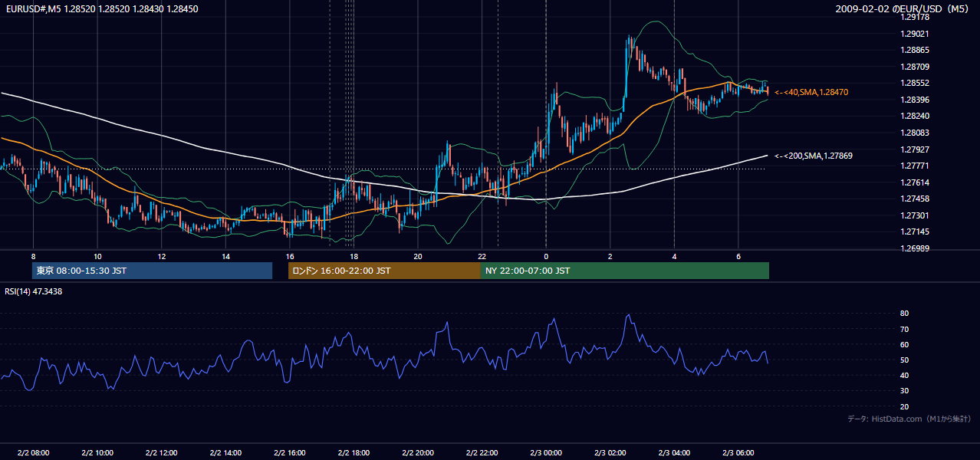980x460 pixels.
Task: Click hour tick 10 under the price chart
Action: click(x=97, y=256)
